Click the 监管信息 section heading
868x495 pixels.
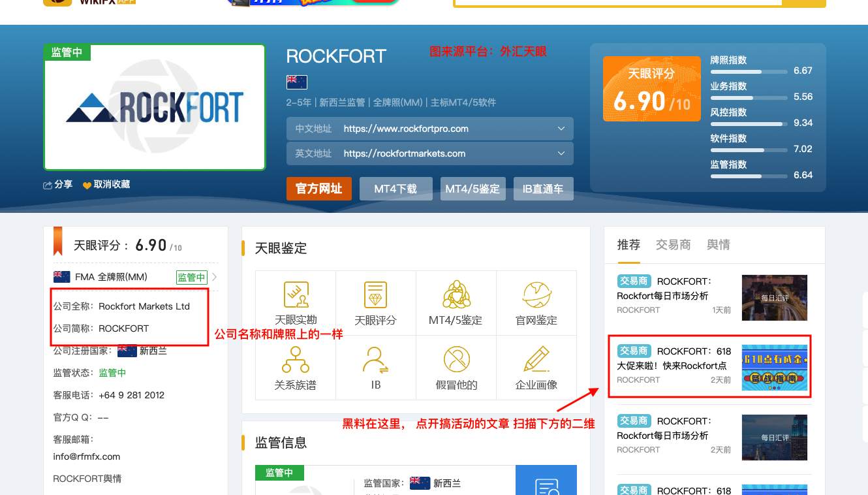click(x=281, y=443)
